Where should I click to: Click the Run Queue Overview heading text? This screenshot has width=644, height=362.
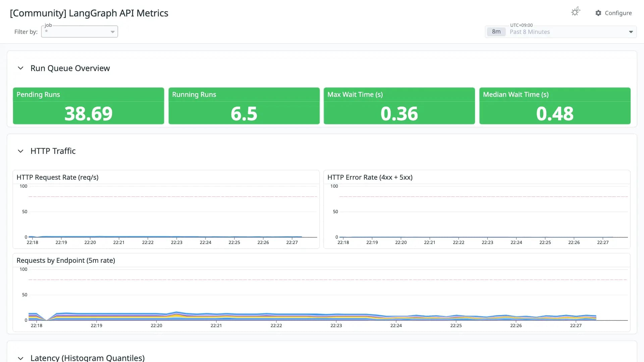click(x=70, y=68)
